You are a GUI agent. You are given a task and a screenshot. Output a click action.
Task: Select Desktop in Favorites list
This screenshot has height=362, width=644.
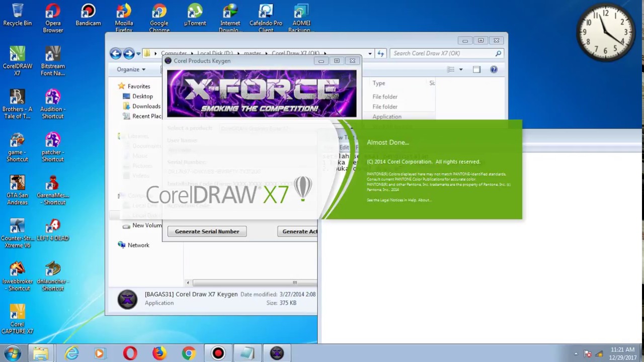click(x=142, y=96)
